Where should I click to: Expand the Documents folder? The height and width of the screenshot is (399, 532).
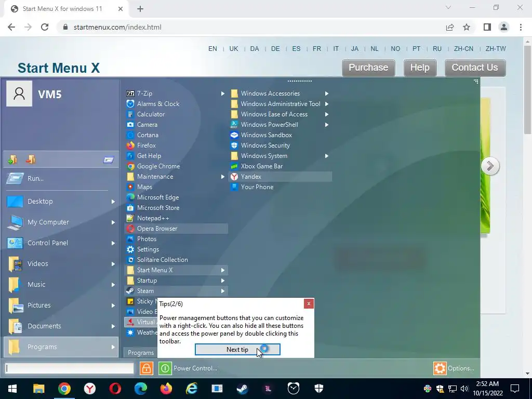pos(61,326)
